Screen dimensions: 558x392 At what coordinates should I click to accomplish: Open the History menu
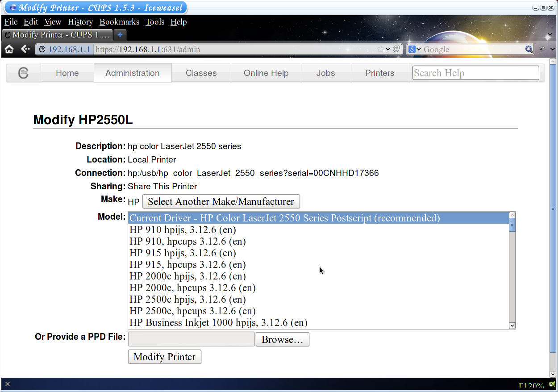pyautogui.click(x=80, y=22)
